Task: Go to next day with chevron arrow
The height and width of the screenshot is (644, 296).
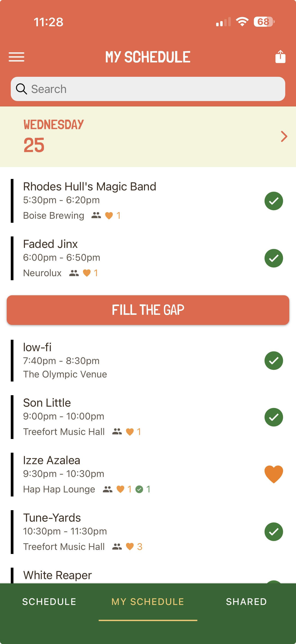Action: tap(284, 137)
